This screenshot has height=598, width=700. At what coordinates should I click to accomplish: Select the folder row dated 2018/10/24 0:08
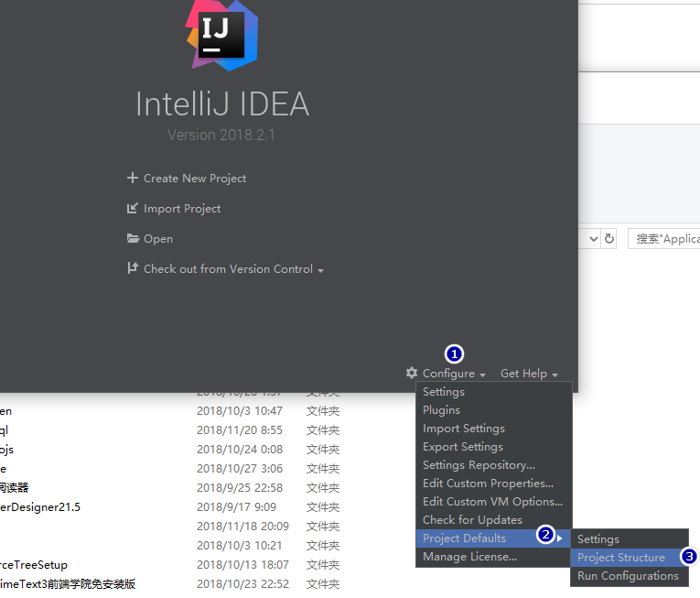tap(169, 449)
